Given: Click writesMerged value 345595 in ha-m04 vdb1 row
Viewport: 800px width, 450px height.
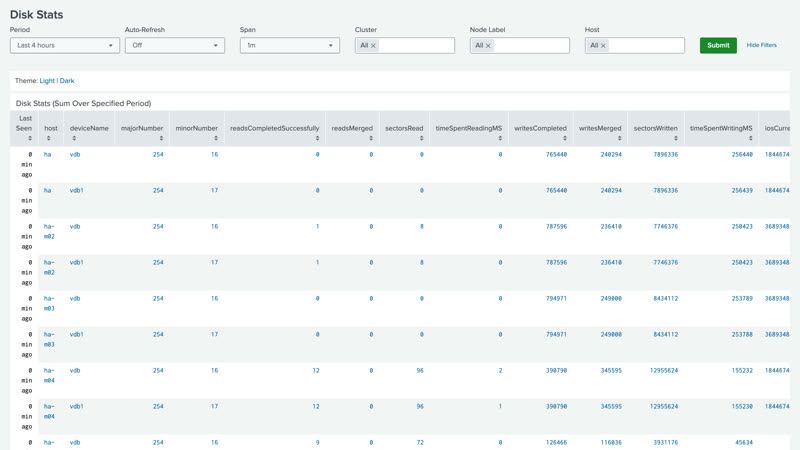Looking at the screenshot, I should click(611, 406).
